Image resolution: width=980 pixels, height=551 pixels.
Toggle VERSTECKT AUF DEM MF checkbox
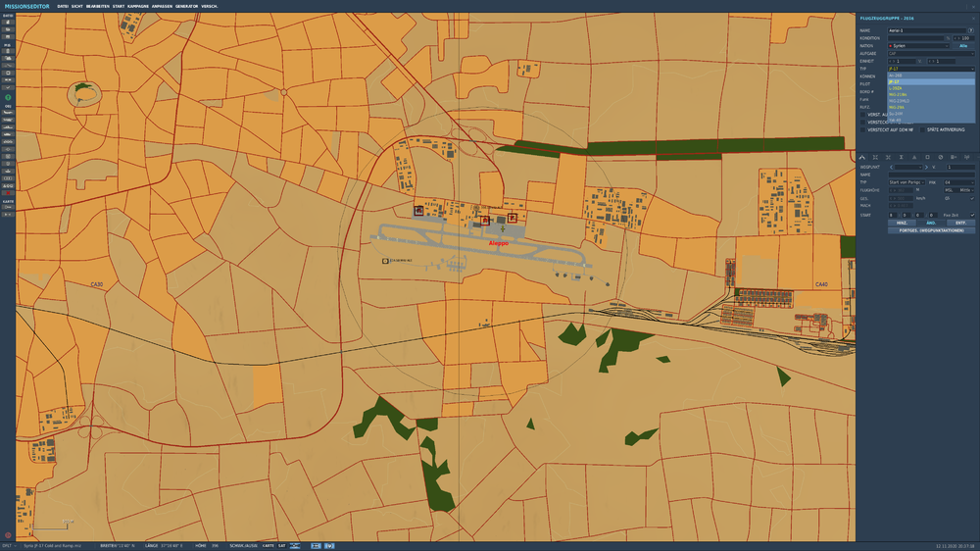pos(862,129)
